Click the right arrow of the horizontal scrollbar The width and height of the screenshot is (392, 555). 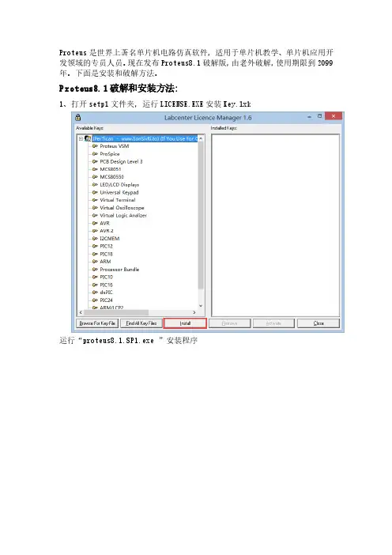[194, 312]
